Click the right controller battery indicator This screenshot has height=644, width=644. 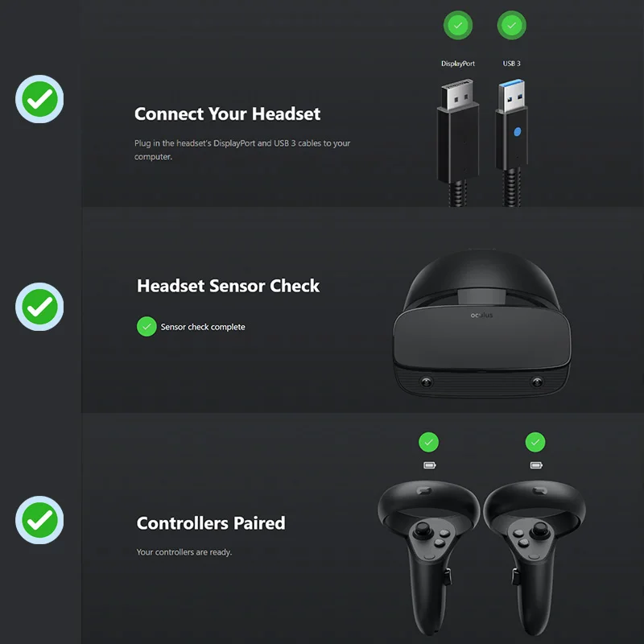click(x=536, y=465)
